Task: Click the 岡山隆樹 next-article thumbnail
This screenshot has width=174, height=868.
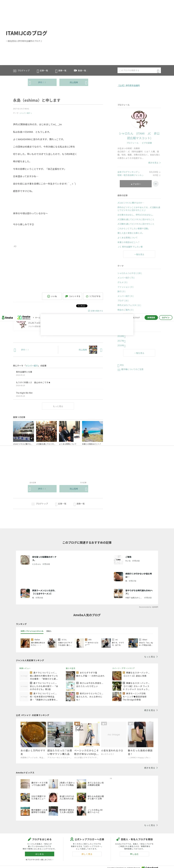Action: click(93, 350)
